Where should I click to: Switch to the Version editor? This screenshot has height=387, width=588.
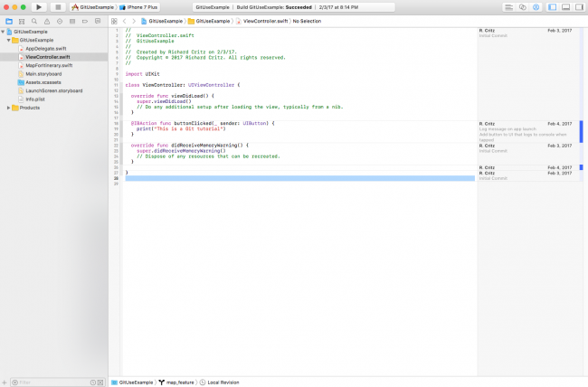(x=536, y=7)
